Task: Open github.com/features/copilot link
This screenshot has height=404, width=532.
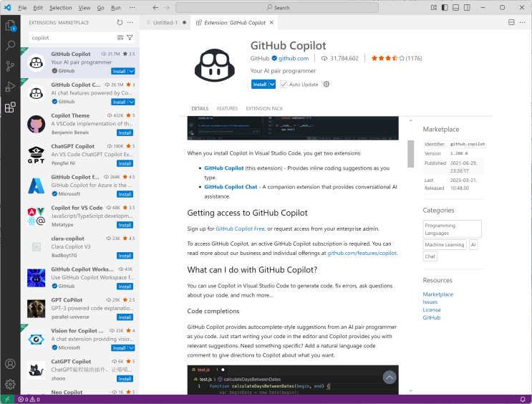Action: click(x=362, y=253)
